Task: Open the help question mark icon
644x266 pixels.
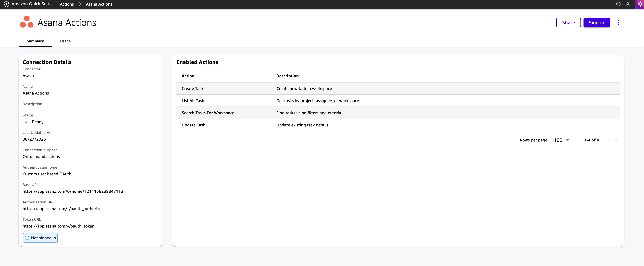Action: click(618, 4)
